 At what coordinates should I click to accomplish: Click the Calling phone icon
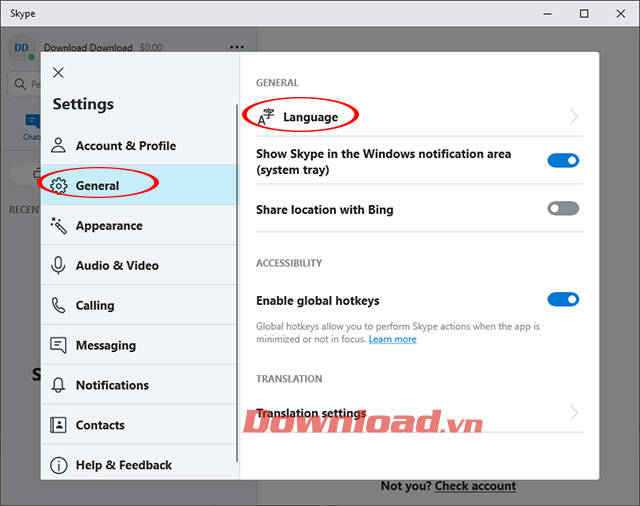tap(58, 305)
